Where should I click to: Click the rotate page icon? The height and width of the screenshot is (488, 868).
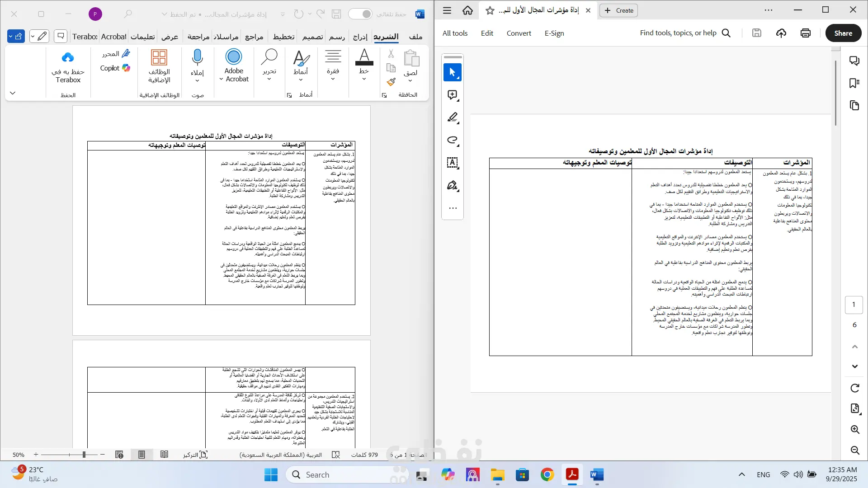coord(854,388)
